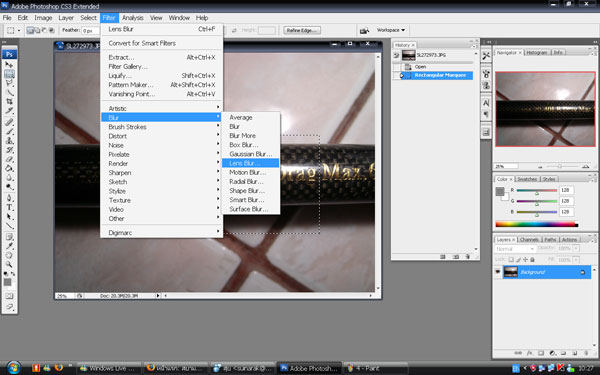The image size is (600, 375).
Task: Choose Gaussian Blur from submenu
Action: pyautogui.click(x=251, y=154)
